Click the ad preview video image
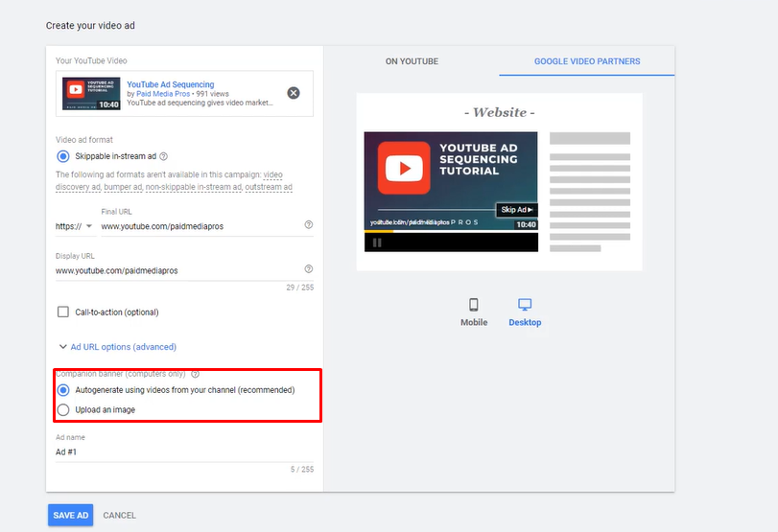 (x=451, y=181)
